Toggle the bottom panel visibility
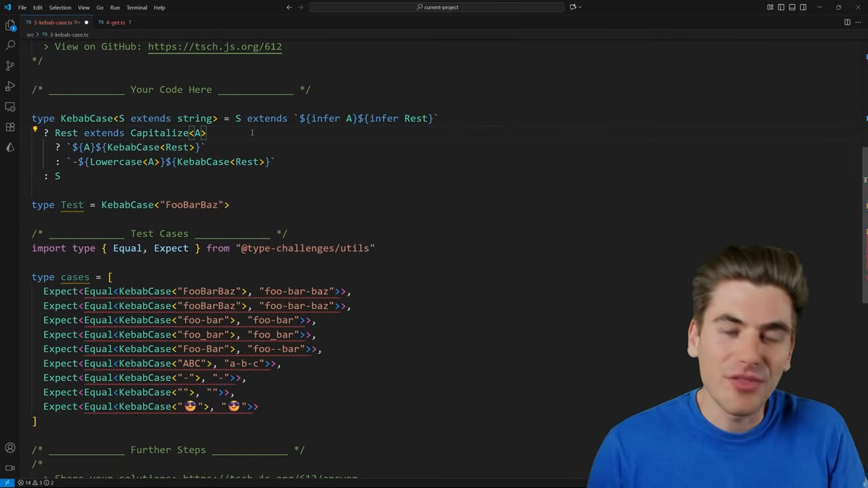This screenshot has height=488, width=868. click(792, 7)
